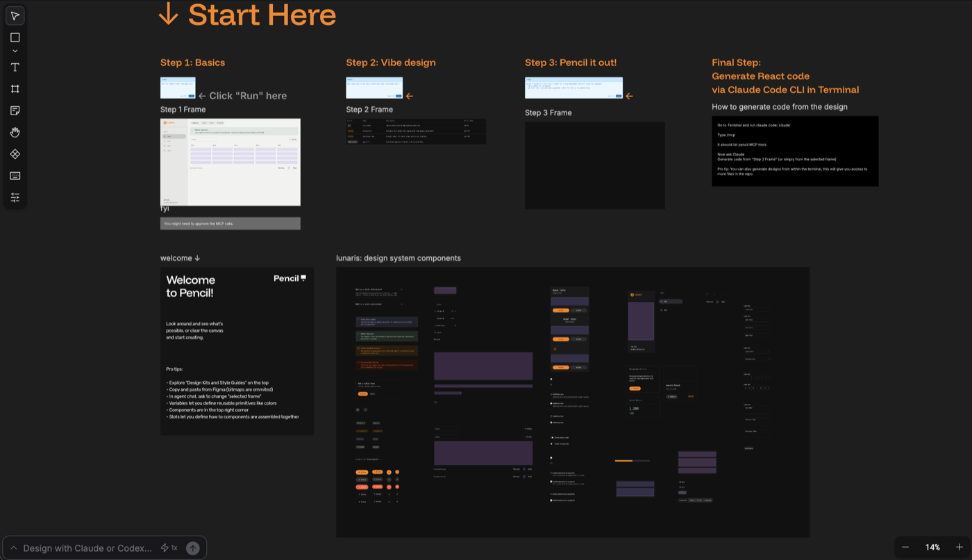Toggle the lightning 1x speed option

point(169,548)
